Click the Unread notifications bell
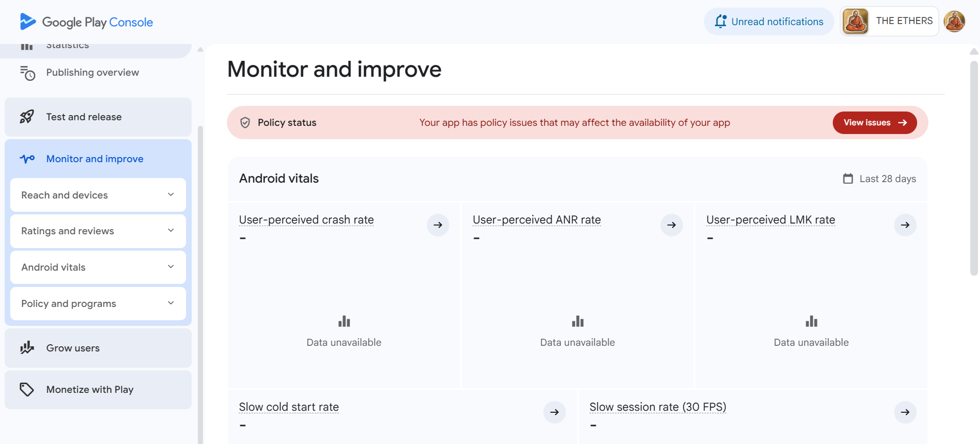Screen dimensions: 980x444 pos(721,21)
